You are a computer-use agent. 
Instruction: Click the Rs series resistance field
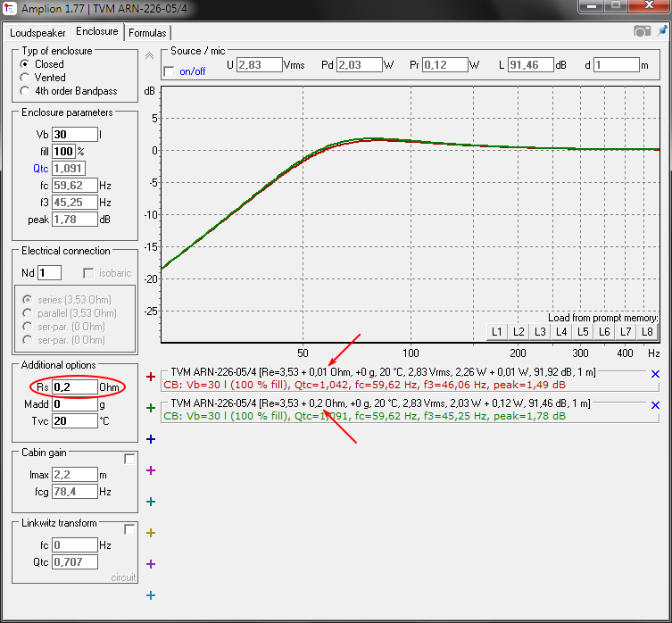click(75, 387)
